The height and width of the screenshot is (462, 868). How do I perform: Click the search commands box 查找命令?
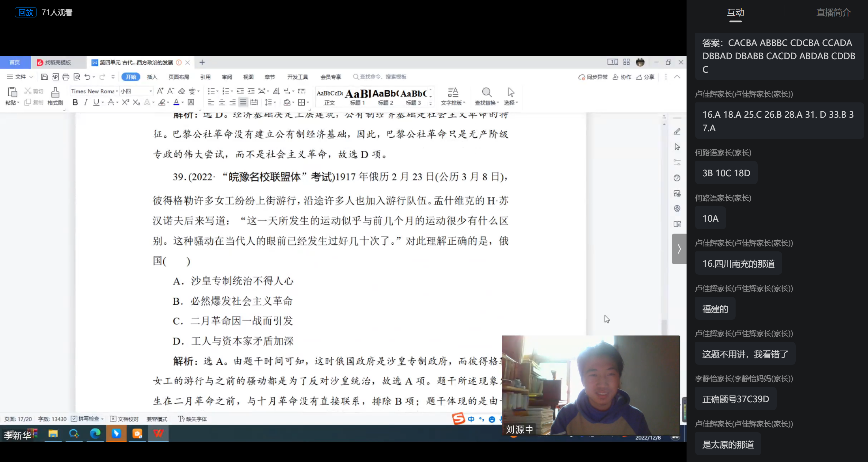[380, 77]
